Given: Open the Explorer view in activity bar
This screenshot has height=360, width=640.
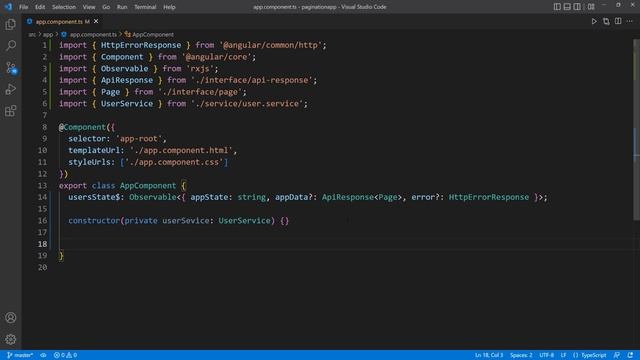Looking at the screenshot, I should (x=11, y=24).
